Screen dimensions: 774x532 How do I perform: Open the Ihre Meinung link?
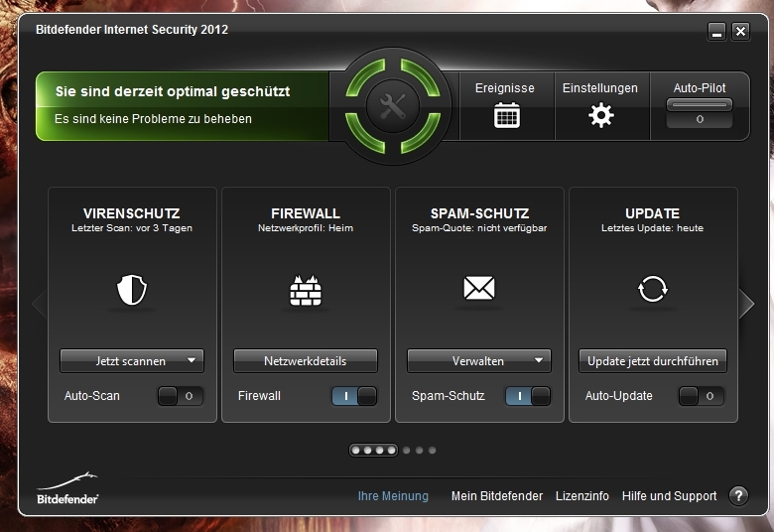[x=393, y=496]
